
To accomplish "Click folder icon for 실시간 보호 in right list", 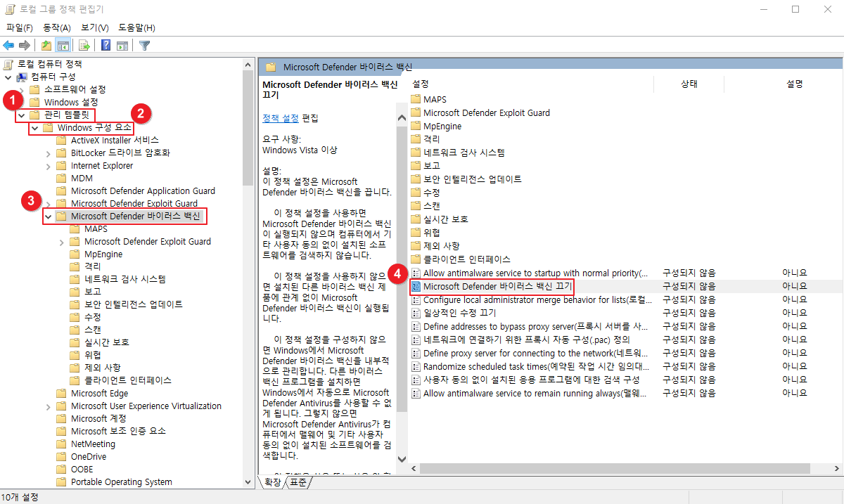I will (416, 219).
